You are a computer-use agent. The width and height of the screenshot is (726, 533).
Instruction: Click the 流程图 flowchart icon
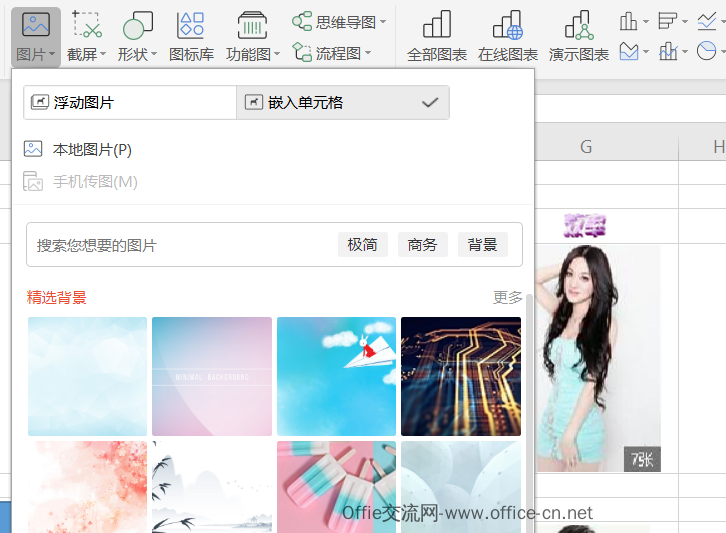(302, 52)
